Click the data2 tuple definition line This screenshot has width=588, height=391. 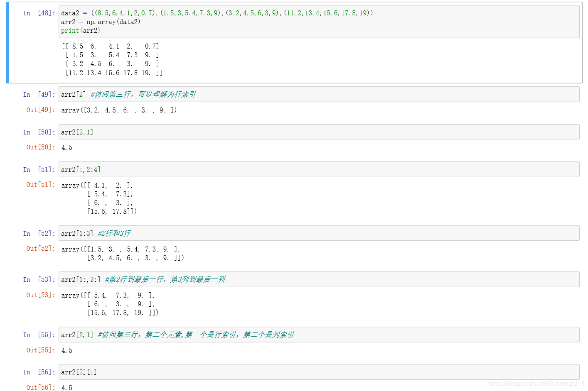pyautogui.click(x=217, y=13)
